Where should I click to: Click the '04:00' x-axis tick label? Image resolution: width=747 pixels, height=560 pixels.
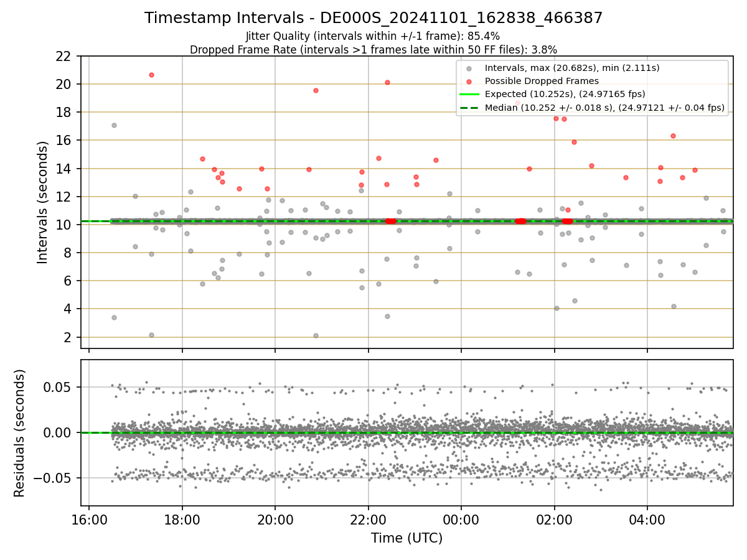pos(647,520)
